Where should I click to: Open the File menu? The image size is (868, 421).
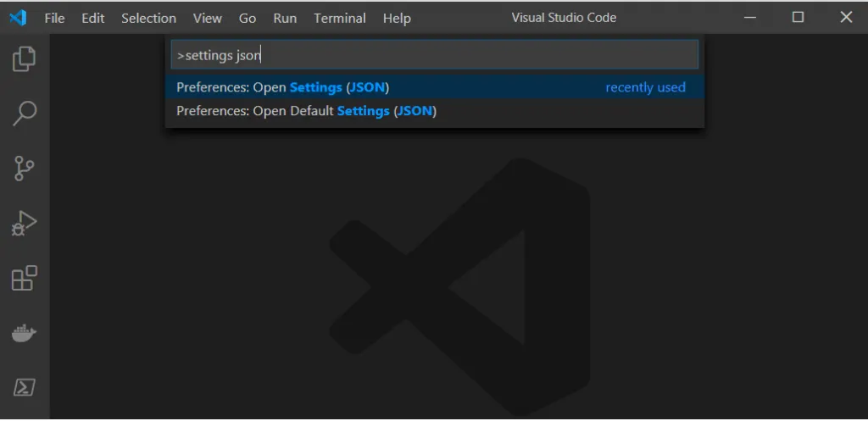click(54, 18)
